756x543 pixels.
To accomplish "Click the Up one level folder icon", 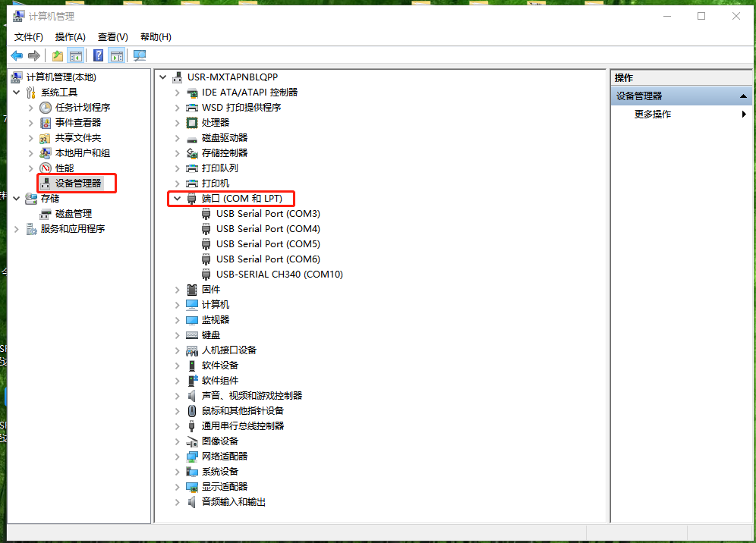I will pyautogui.click(x=58, y=56).
